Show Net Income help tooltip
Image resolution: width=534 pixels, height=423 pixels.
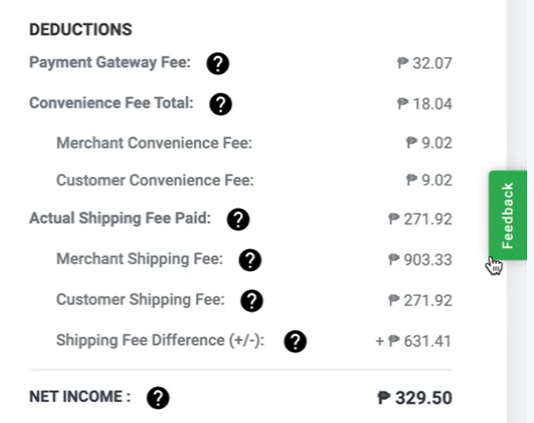(x=158, y=397)
